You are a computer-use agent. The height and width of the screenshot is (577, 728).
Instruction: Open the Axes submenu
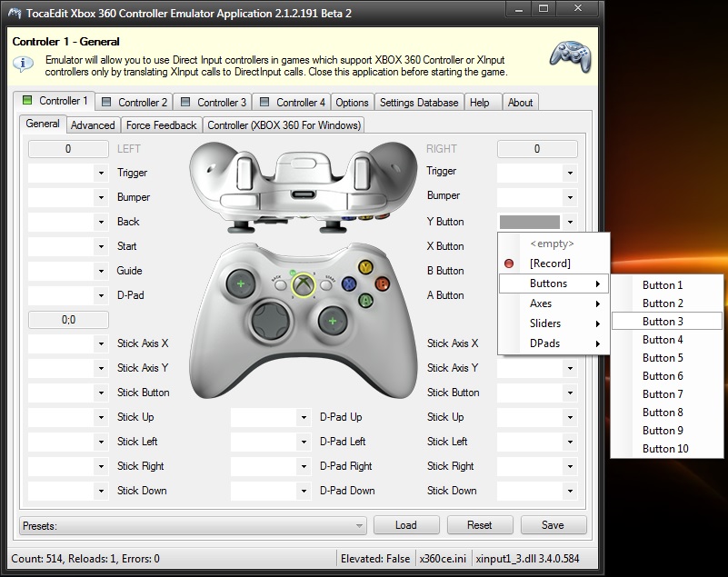coord(553,303)
